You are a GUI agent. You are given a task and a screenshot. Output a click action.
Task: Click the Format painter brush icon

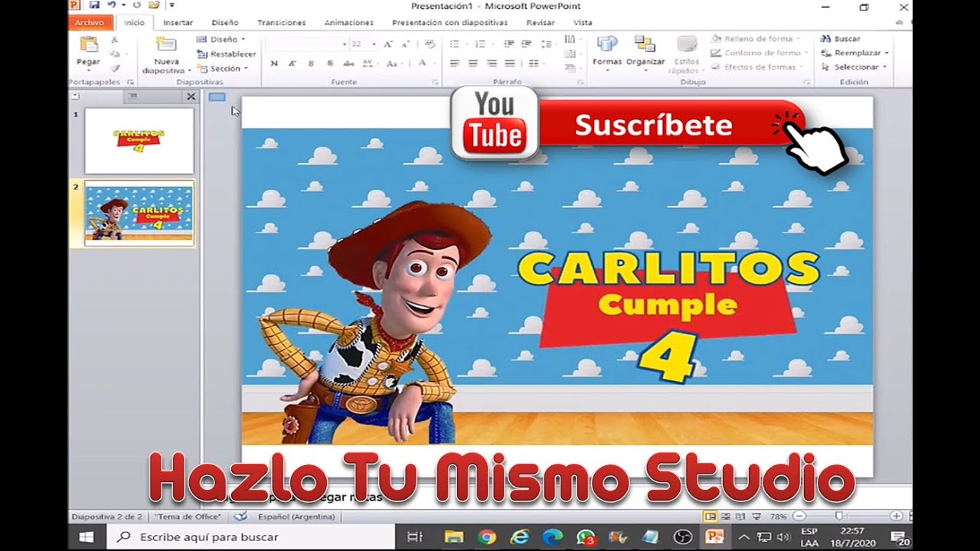click(115, 68)
